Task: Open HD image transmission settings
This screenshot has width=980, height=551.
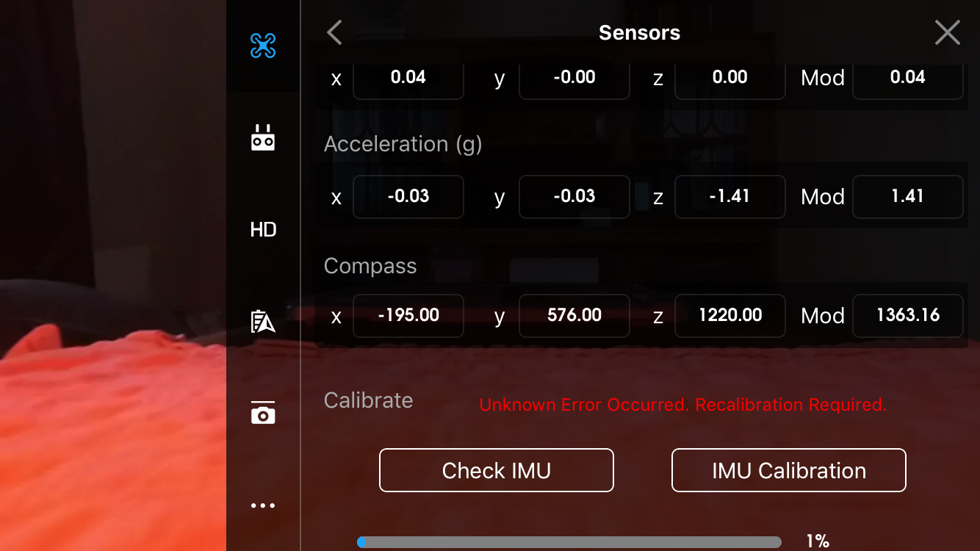Action: pyautogui.click(x=262, y=230)
